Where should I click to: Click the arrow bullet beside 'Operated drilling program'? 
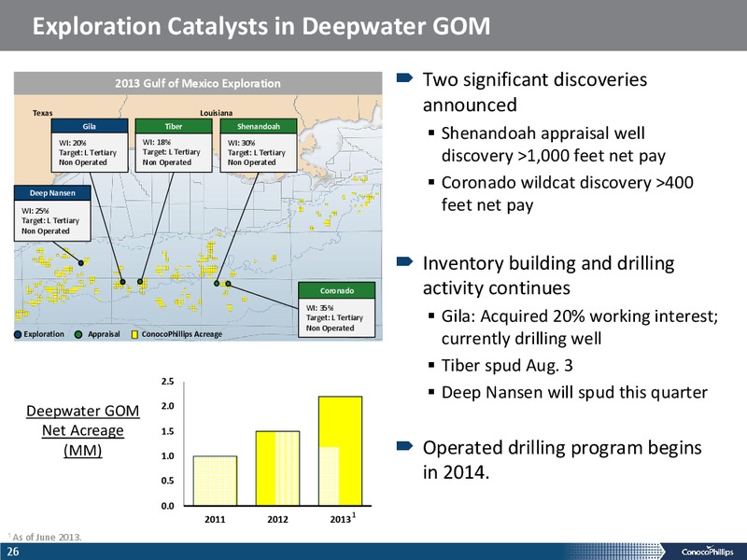click(404, 446)
